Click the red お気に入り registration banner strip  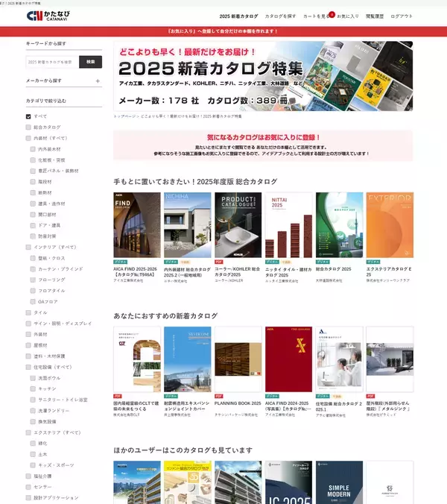(x=223, y=31)
